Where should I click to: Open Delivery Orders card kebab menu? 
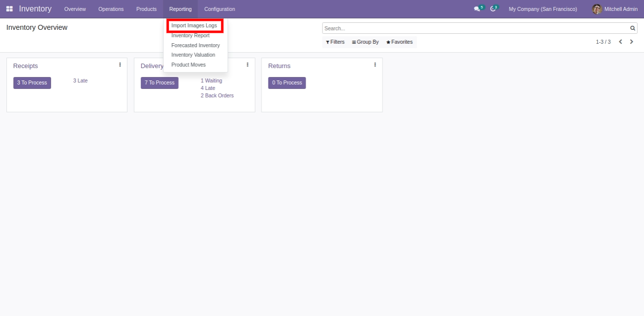point(248,65)
